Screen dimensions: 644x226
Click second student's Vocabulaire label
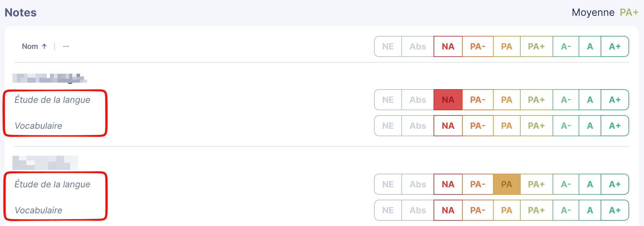click(38, 210)
